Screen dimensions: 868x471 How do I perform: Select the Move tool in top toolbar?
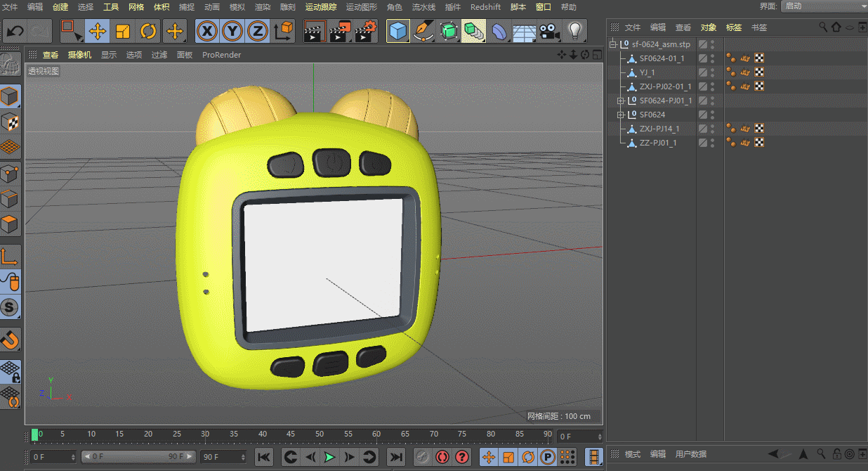click(98, 31)
